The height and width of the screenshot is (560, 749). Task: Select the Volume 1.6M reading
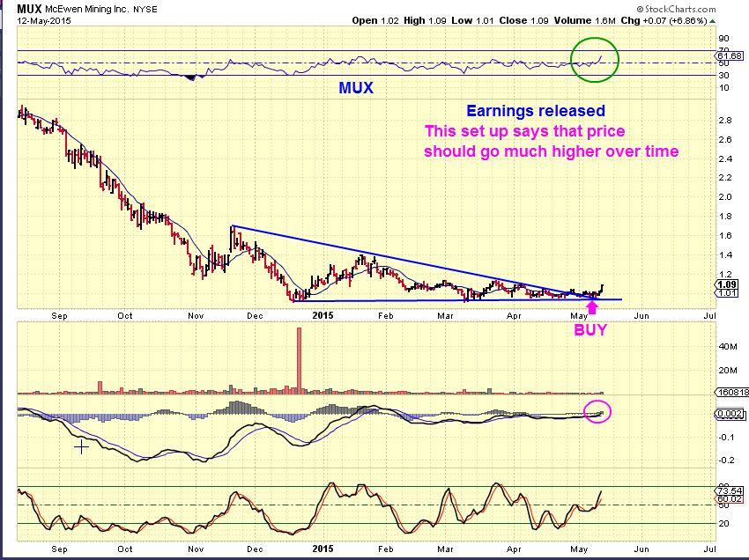point(585,20)
